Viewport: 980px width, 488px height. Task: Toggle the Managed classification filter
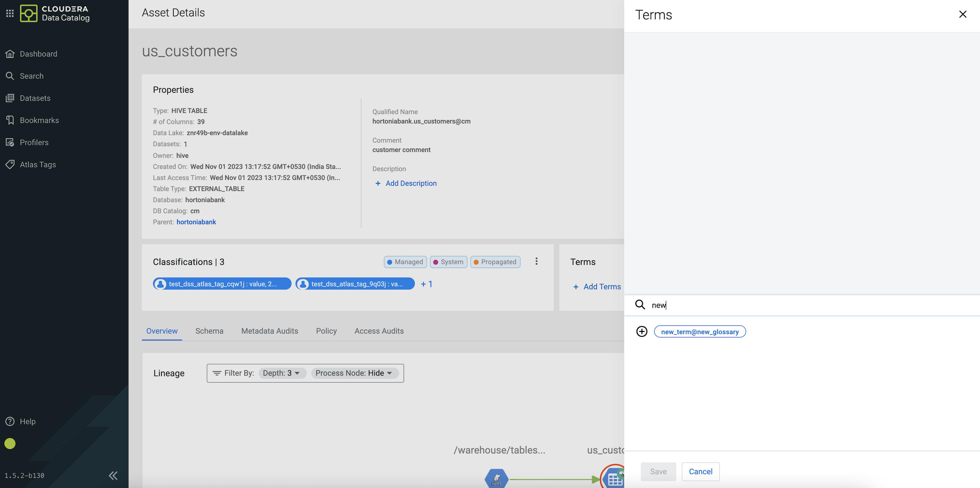[x=405, y=262]
